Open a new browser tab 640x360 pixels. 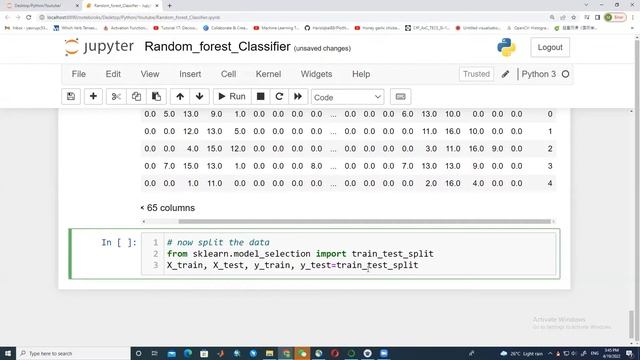tap(169, 6)
